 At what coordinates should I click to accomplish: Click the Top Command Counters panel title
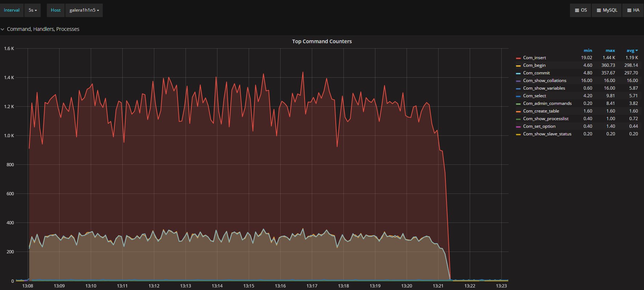(322, 41)
